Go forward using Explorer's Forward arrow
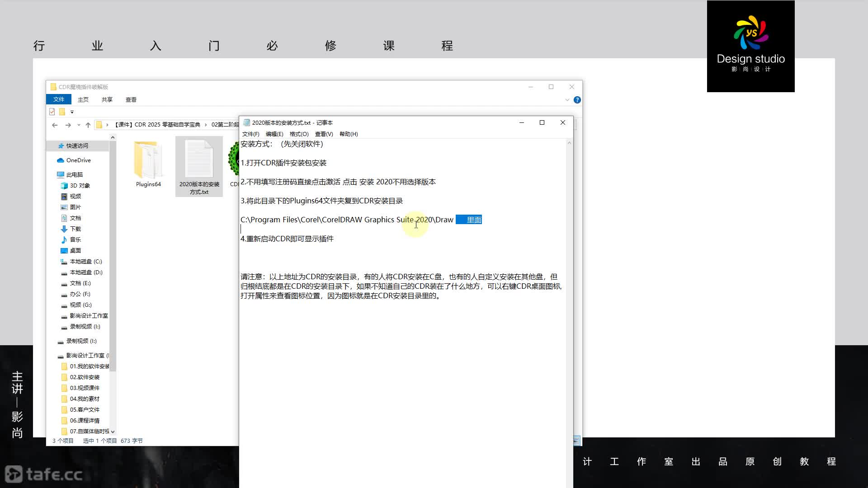Viewport: 868px width, 488px height. click(68, 125)
